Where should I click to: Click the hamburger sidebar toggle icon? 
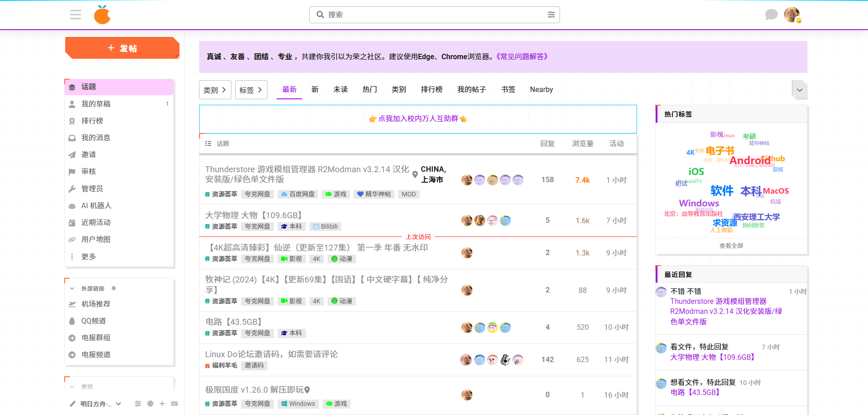tap(76, 15)
